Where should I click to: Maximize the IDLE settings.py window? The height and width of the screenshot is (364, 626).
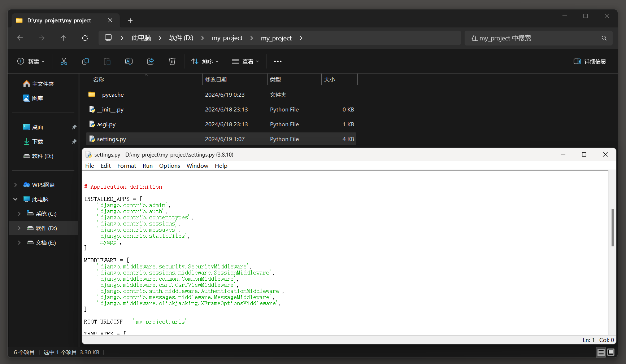(x=584, y=154)
